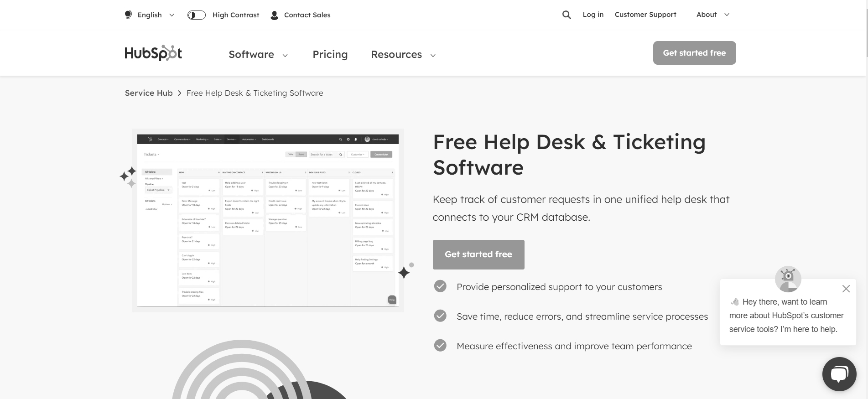Click the chatbot avatar icon

(x=788, y=279)
